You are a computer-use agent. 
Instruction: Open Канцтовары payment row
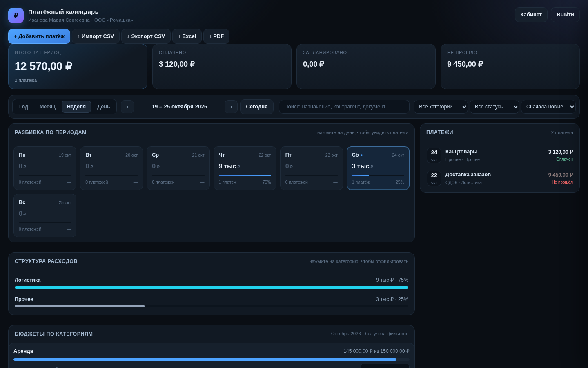point(500,155)
